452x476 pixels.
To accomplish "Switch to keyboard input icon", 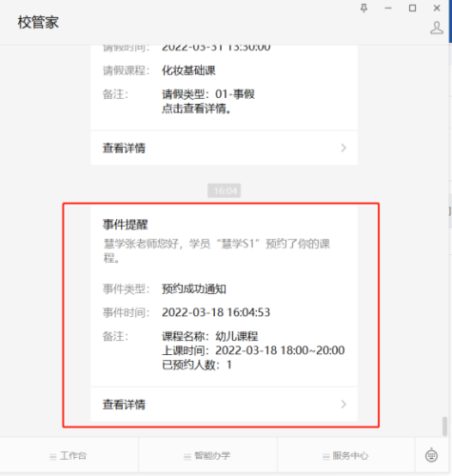I will 431,456.
